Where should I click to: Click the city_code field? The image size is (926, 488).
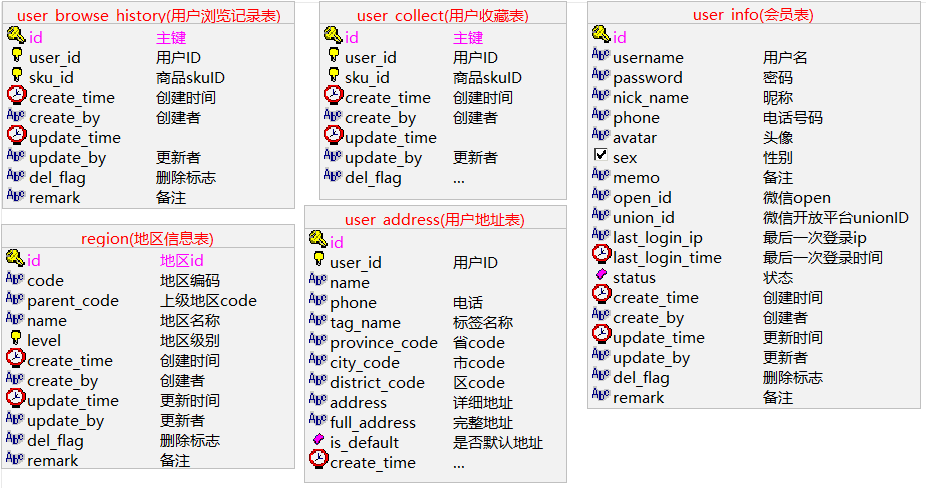[x=365, y=363]
